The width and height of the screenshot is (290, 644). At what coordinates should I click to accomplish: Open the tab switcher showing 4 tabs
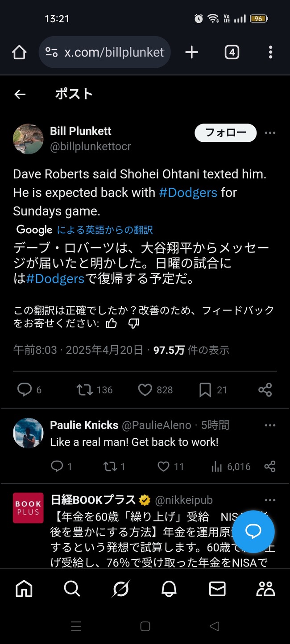tap(232, 53)
